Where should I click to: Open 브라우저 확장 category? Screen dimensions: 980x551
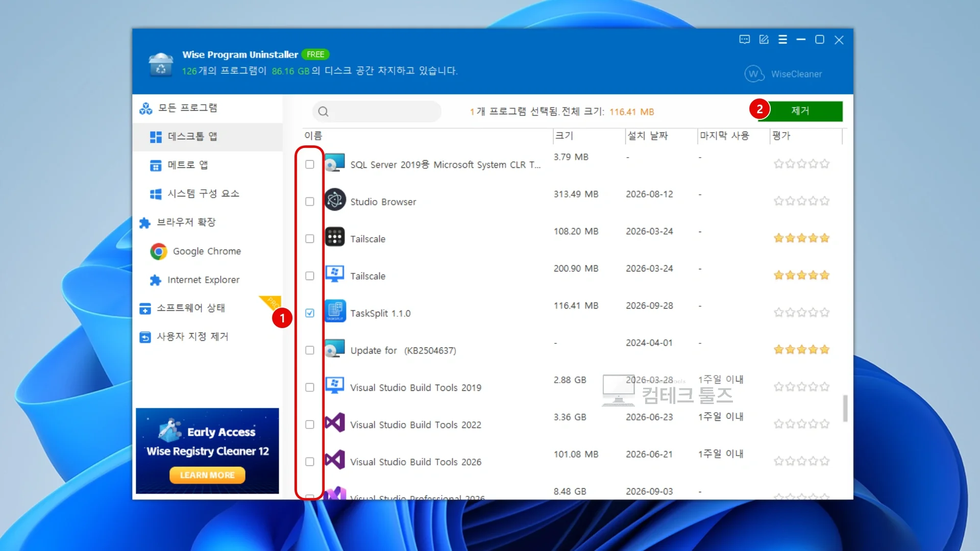[178, 222]
